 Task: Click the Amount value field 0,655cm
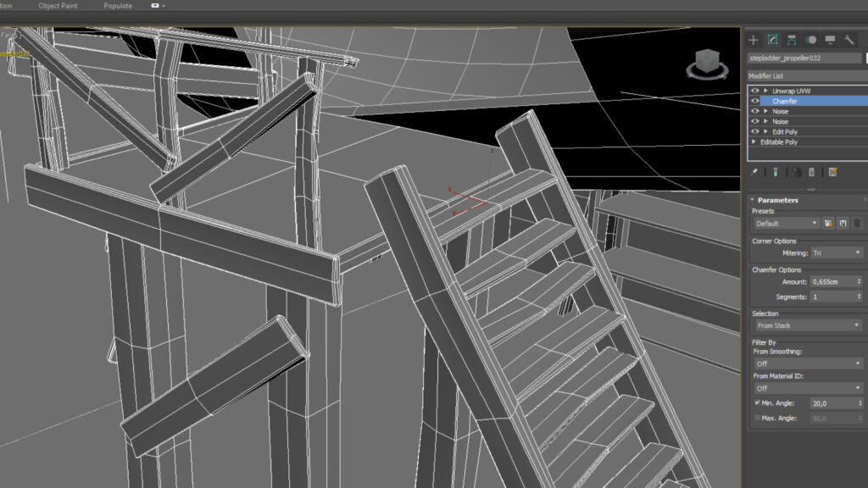click(x=832, y=281)
